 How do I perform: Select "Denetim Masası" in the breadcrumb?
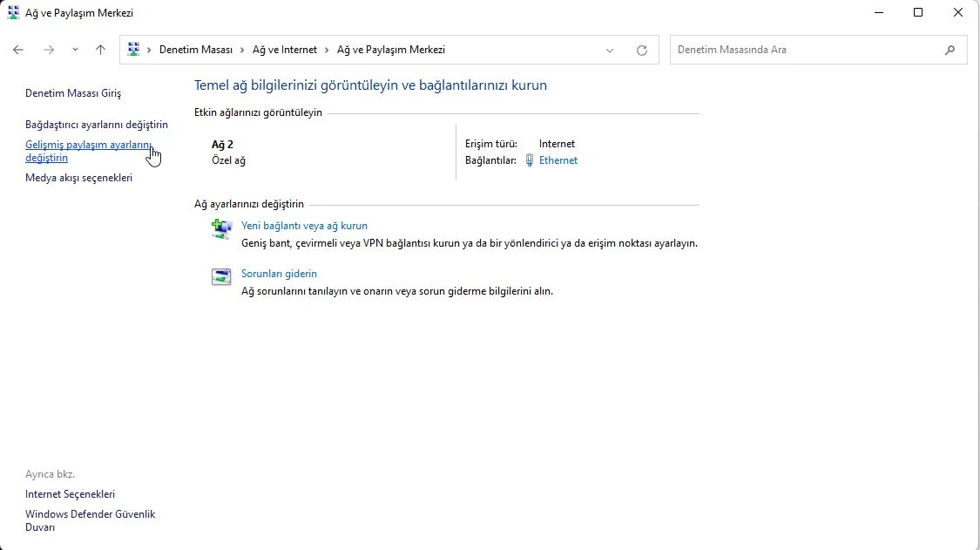(195, 51)
